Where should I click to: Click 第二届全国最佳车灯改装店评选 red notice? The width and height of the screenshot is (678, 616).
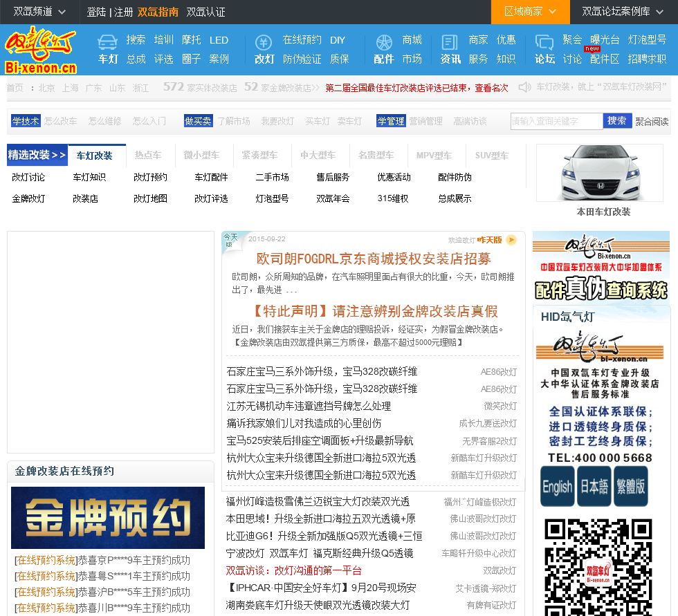(x=416, y=88)
